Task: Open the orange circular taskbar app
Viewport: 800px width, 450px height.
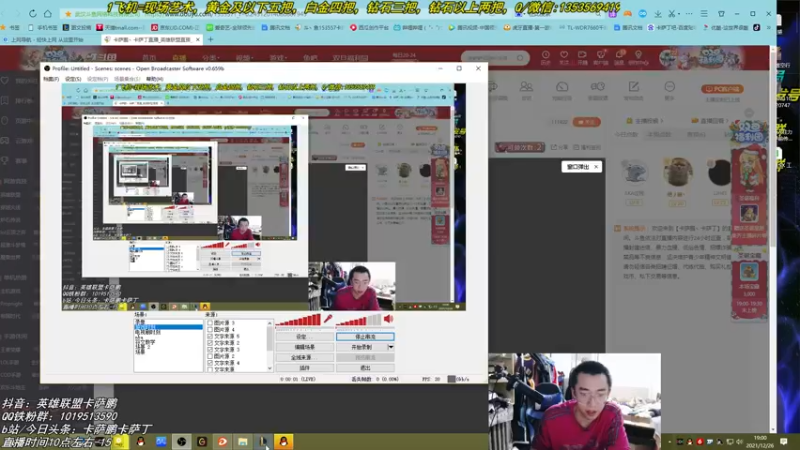Action: point(222,442)
